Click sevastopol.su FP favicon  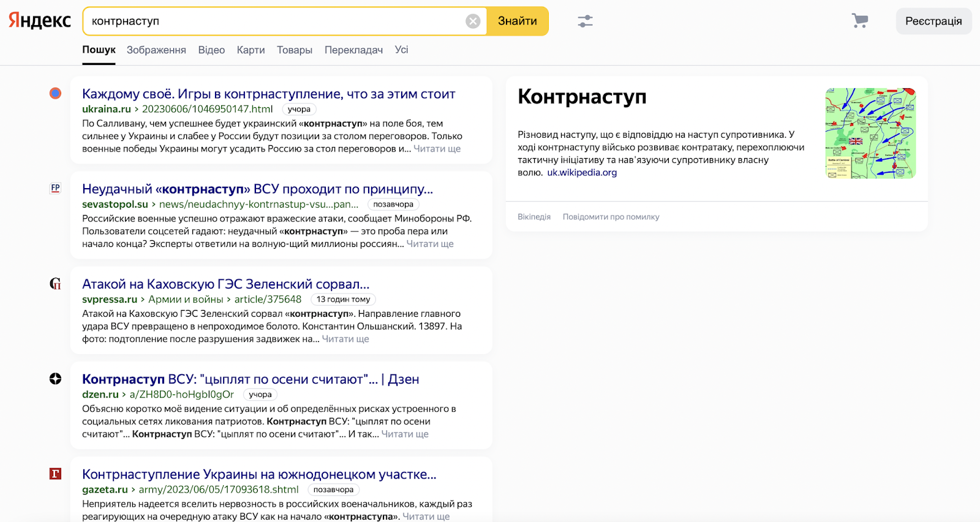(56, 188)
